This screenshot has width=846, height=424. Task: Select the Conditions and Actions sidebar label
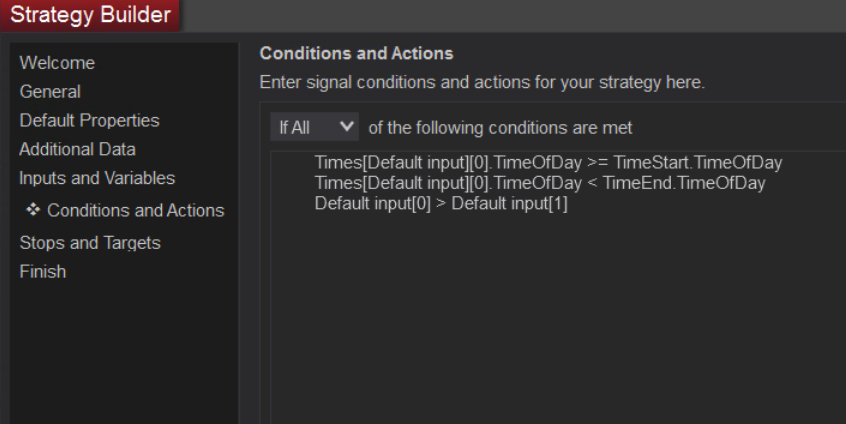(135, 211)
